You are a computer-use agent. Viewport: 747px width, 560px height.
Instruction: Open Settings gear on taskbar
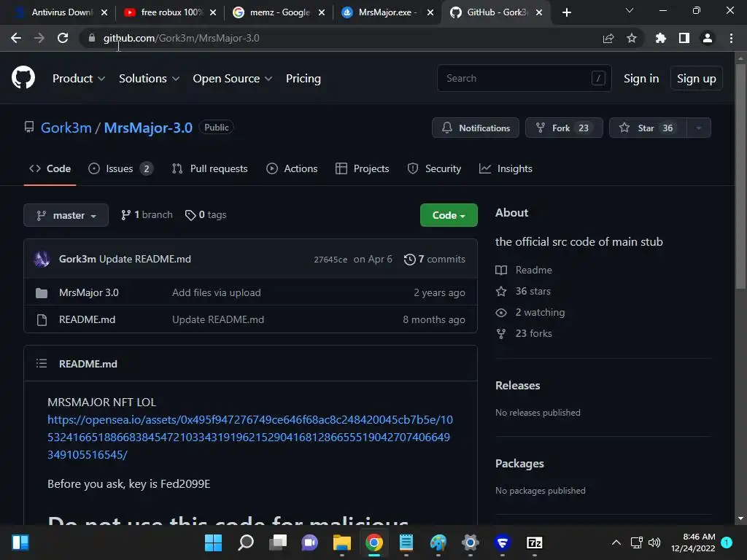tap(471, 542)
